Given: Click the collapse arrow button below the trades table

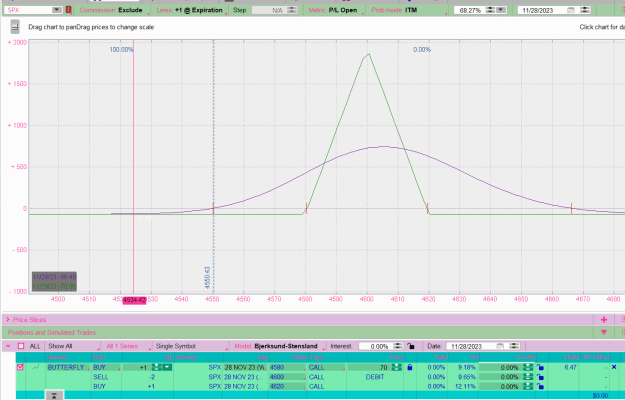Looking at the screenshot, I should coord(54,395).
